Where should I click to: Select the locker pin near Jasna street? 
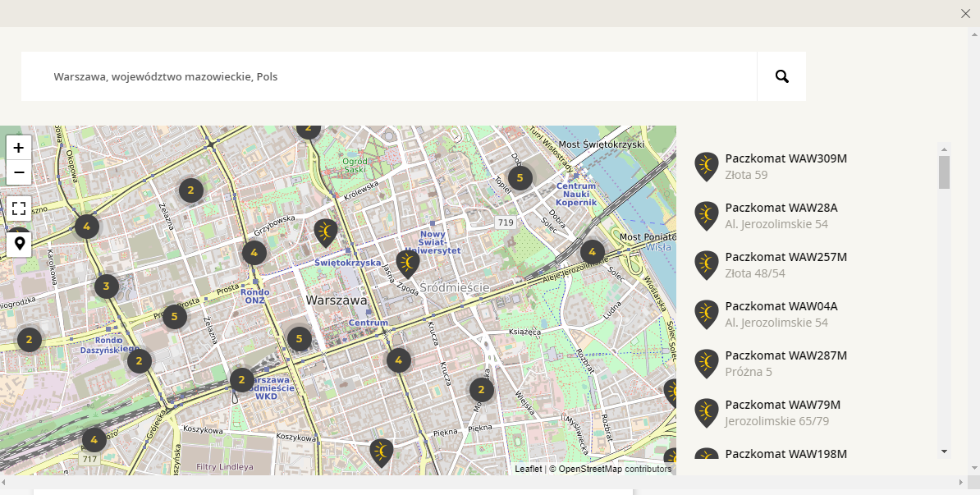click(407, 264)
